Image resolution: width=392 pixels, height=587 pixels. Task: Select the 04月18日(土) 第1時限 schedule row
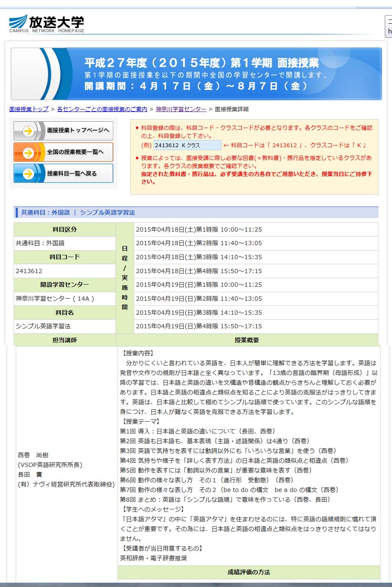pos(255,229)
